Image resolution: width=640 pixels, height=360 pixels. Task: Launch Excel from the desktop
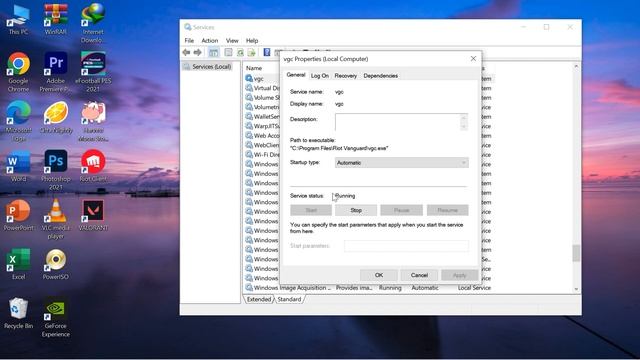pyautogui.click(x=18, y=264)
